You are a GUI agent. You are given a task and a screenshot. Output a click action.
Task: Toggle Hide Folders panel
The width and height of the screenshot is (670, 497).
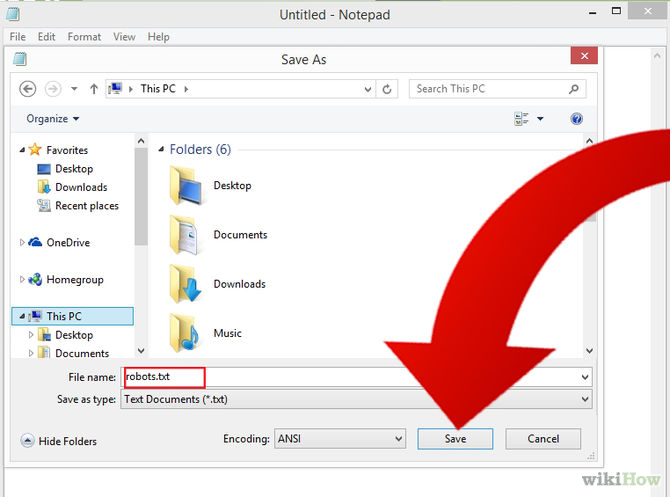click(59, 441)
